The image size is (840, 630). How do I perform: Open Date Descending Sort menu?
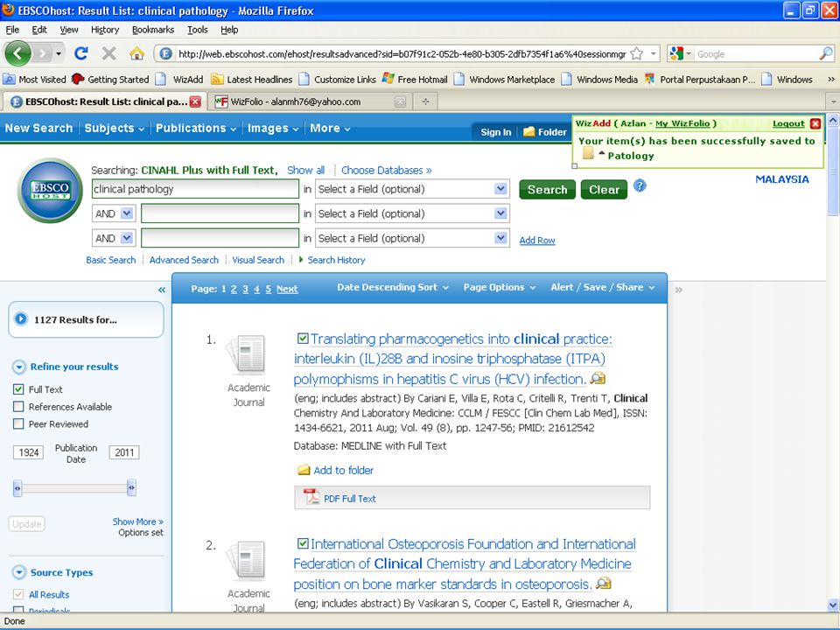coord(393,287)
